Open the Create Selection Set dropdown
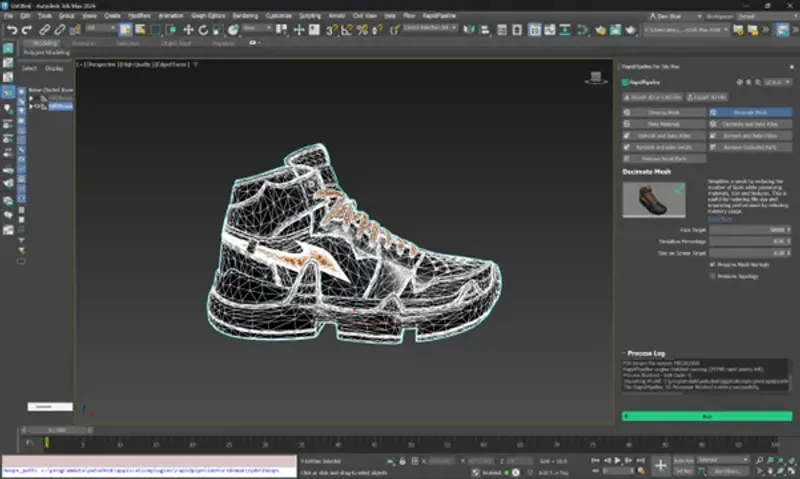Screen dimensions: 800x479 tap(430, 28)
